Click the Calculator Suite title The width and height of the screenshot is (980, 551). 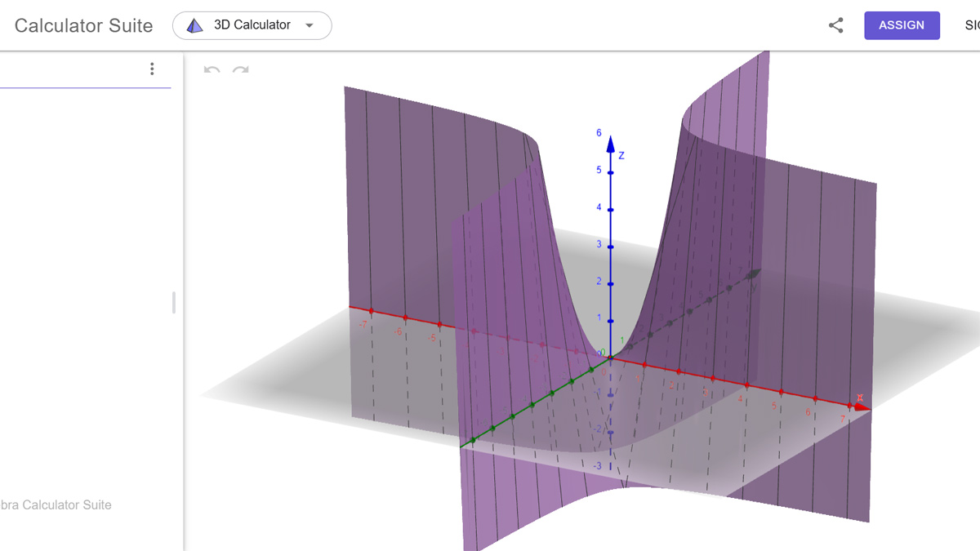click(83, 25)
